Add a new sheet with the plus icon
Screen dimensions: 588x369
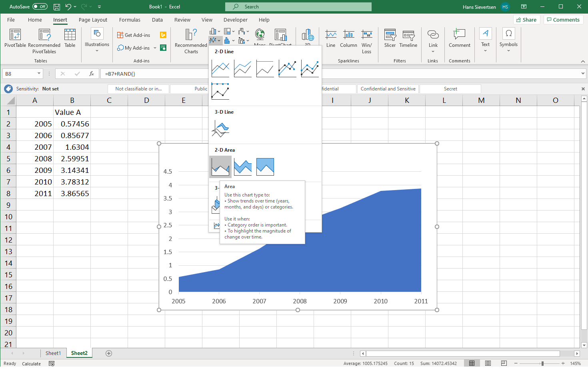coord(109,353)
